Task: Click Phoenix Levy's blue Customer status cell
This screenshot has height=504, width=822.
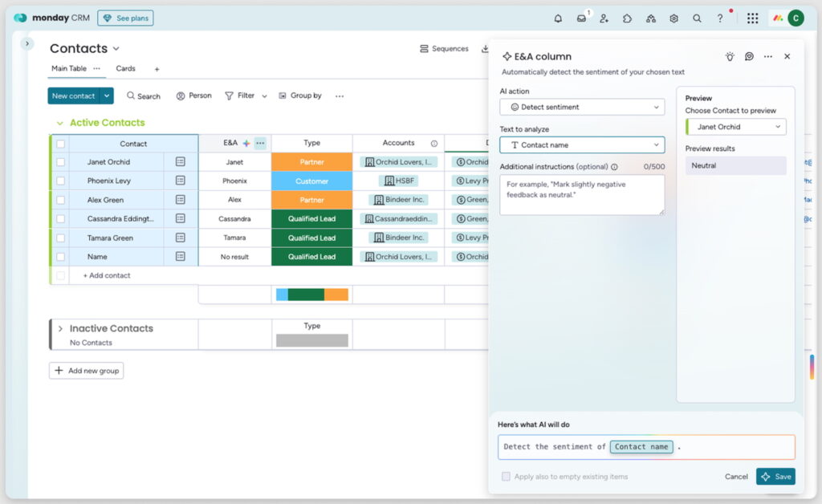Action: tap(312, 181)
